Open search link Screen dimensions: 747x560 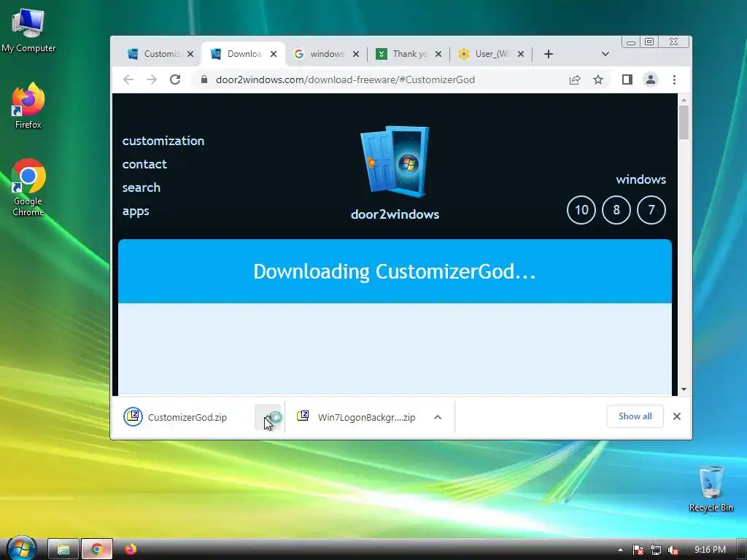point(141,187)
